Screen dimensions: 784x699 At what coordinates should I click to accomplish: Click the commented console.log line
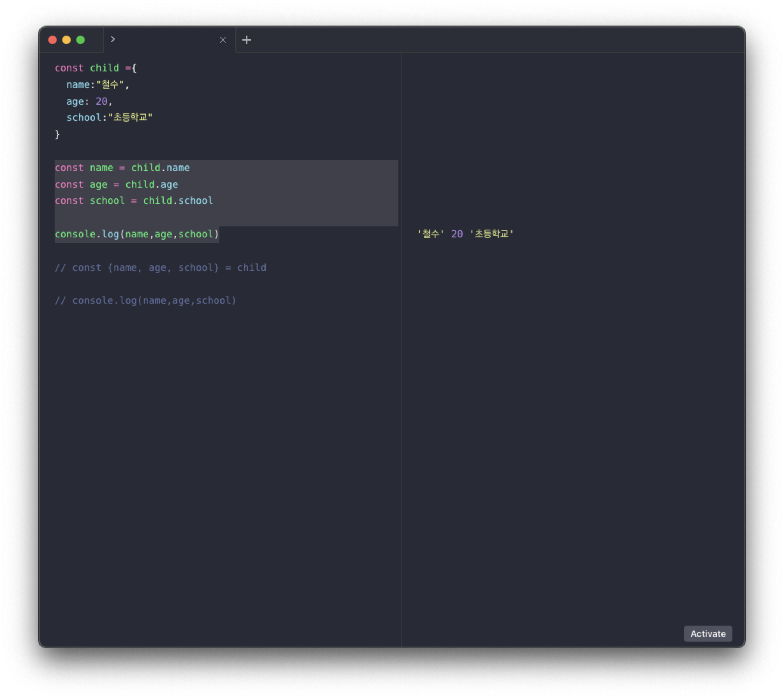[145, 301]
